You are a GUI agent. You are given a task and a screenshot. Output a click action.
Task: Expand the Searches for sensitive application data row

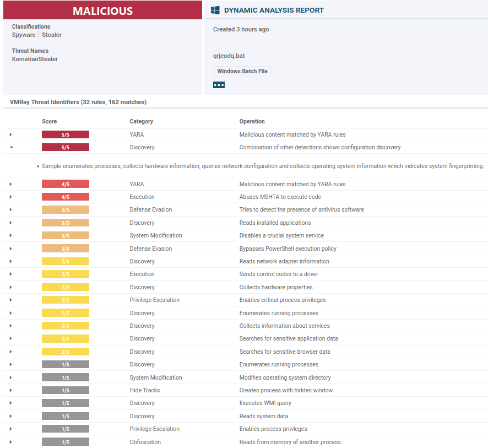pyautogui.click(x=10, y=338)
